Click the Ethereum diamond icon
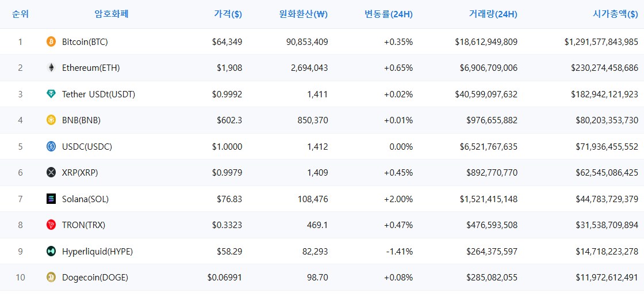644x296 pixels. pyautogui.click(x=51, y=68)
